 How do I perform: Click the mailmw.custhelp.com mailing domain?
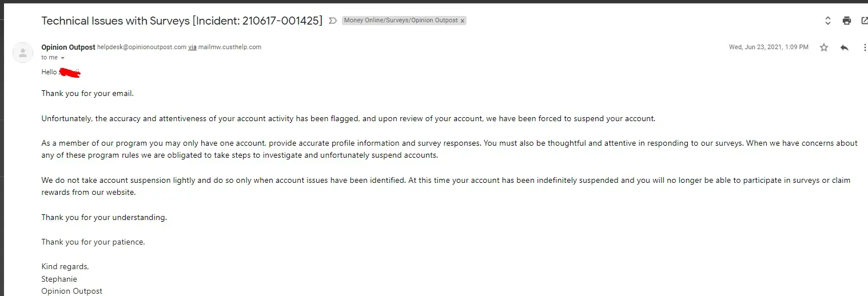(x=230, y=47)
